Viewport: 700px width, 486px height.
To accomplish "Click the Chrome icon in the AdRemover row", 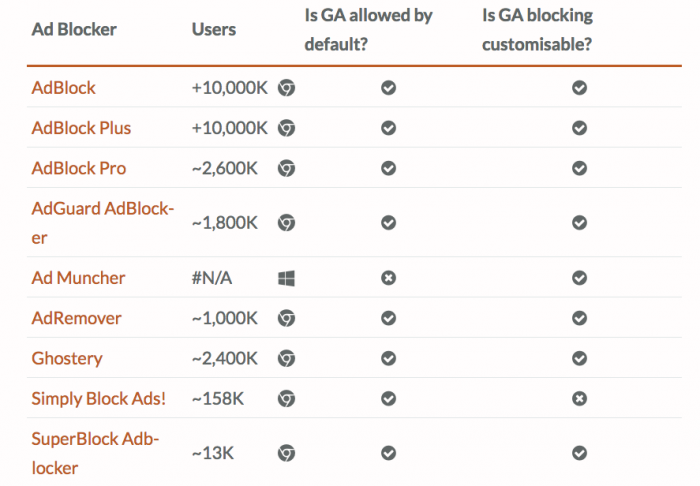I will coord(286,318).
